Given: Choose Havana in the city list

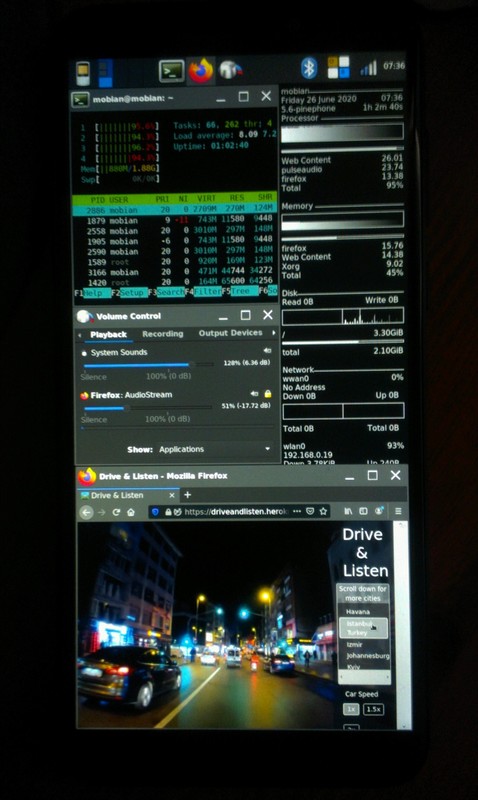Looking at the screenshot, I should coord(358,611).
